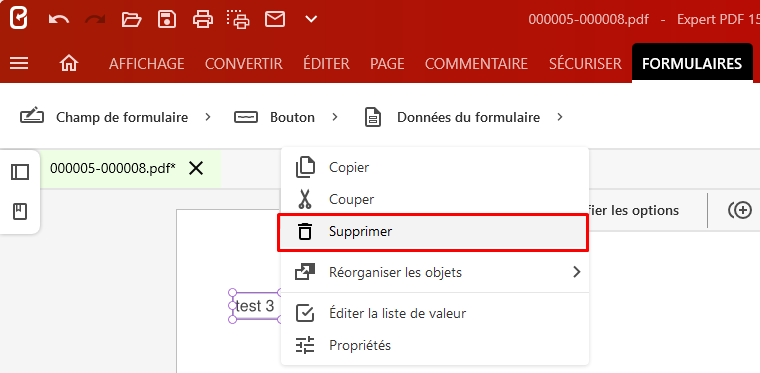The width and height of the screenshot is (760, 373).
Task: Save the document with the floppy icon
Action: coord(167,19)
